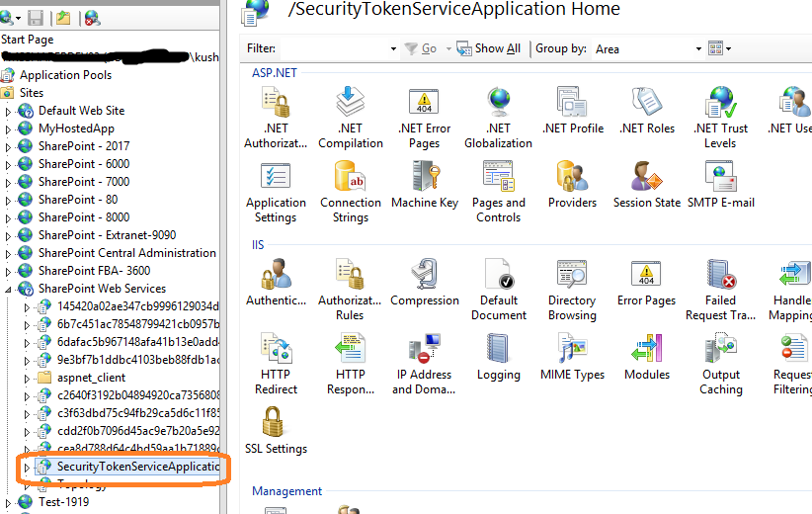Click the Up folder toolbar icon
The image size is (812, 514).
pyautogui.click(x=63, y=18)
